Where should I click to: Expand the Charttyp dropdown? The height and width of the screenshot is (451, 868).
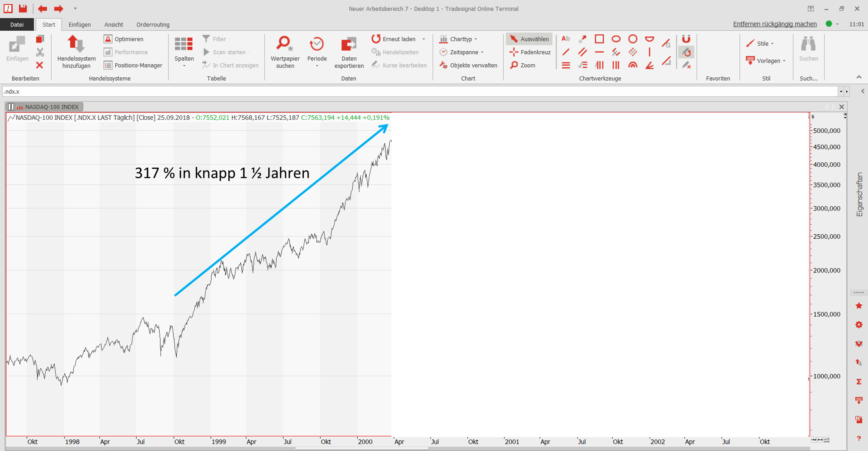coord(460,39)
